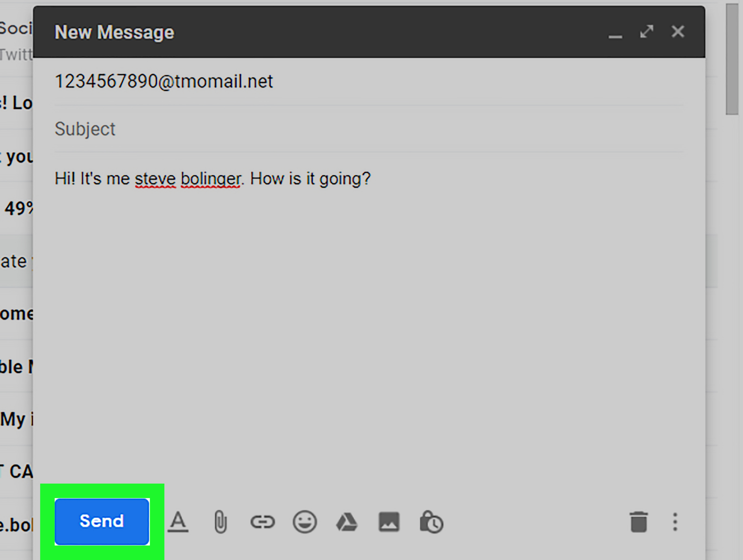Click the Subject field
Viewport: 743px width, 560px height.
tap(369, 129)
